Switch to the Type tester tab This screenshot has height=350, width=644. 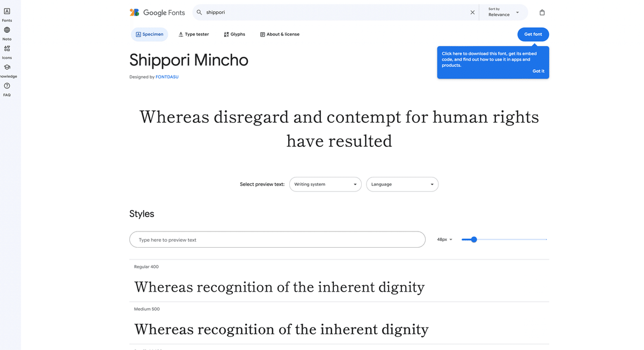pos(194,34)
